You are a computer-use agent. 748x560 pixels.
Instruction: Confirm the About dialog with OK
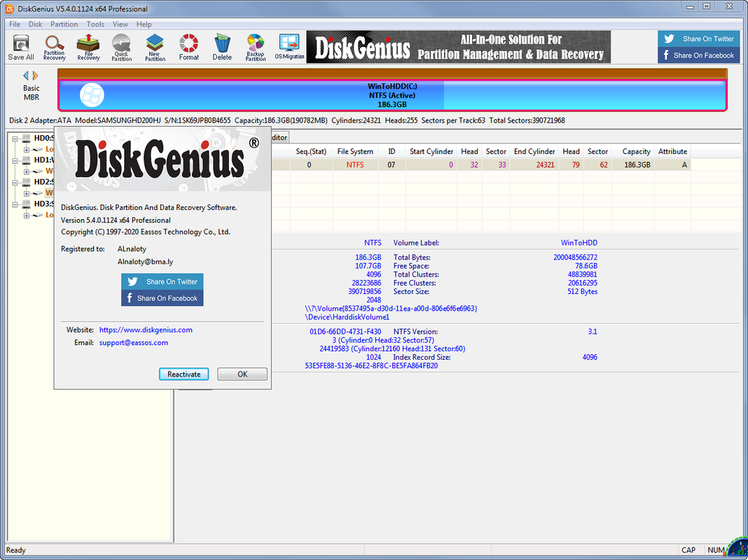[x=242, y=374]
